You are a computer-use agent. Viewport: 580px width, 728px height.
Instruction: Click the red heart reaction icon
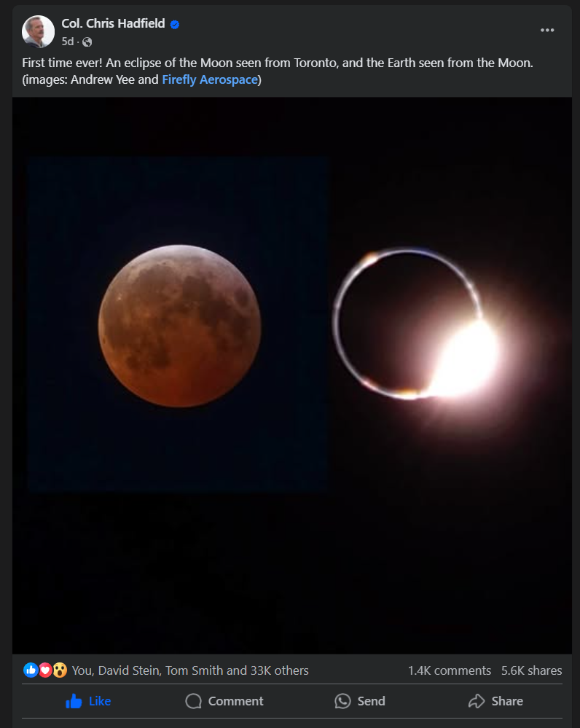tap(45, 670)
